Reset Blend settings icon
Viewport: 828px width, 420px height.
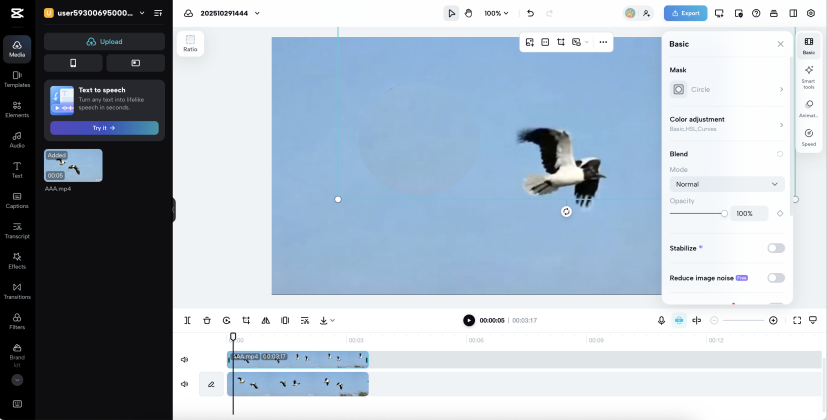click(780, 154)
